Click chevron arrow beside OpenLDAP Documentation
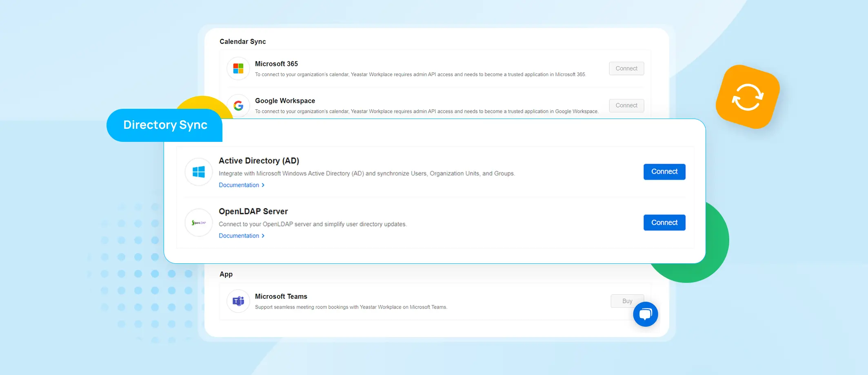This screenshot has width=868, height=375. (x=263, y=236)
